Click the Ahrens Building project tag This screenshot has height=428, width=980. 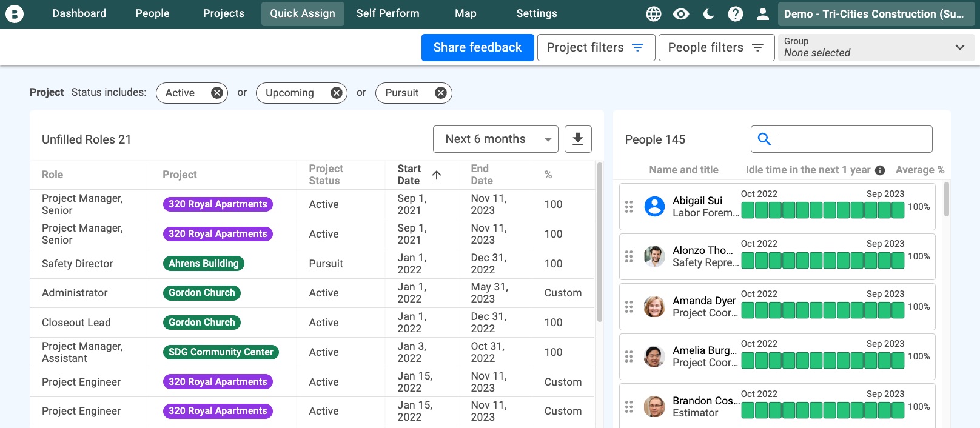(204, 264)
